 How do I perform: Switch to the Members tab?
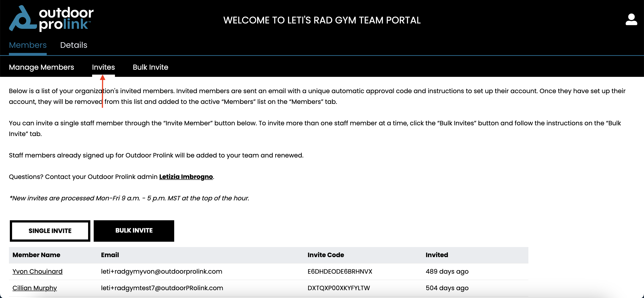click(28, 45)
